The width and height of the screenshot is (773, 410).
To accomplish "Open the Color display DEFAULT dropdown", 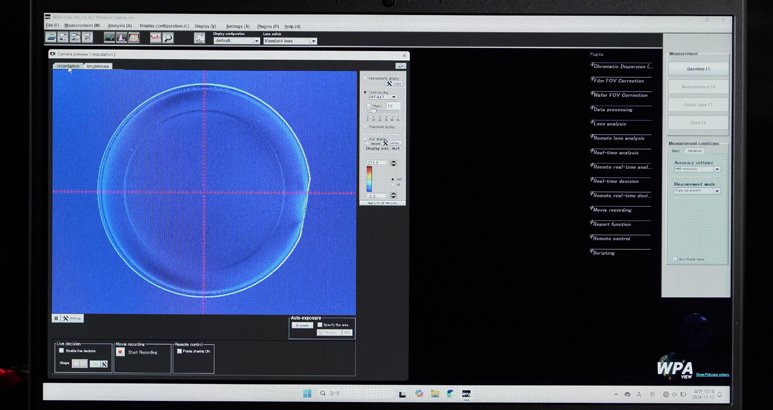I will (x=383, y=97).
